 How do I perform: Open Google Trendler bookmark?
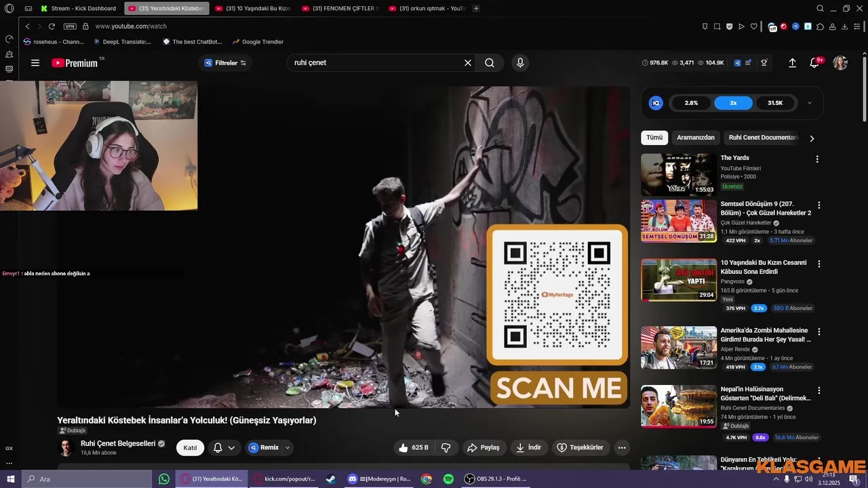(258, 42)
